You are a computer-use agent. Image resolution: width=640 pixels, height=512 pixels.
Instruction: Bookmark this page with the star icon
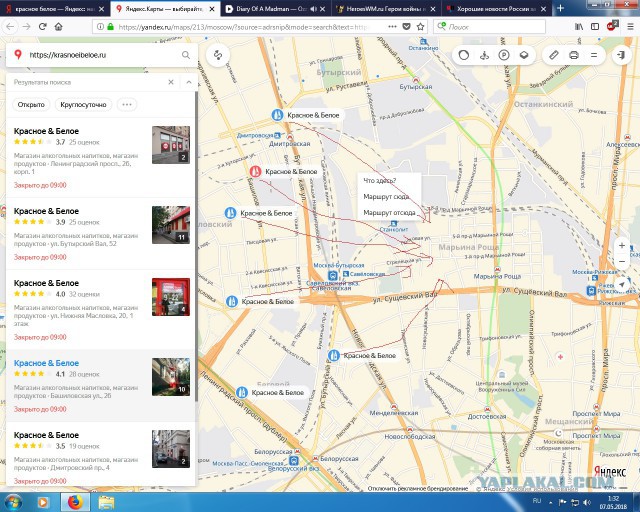(420, 27)
